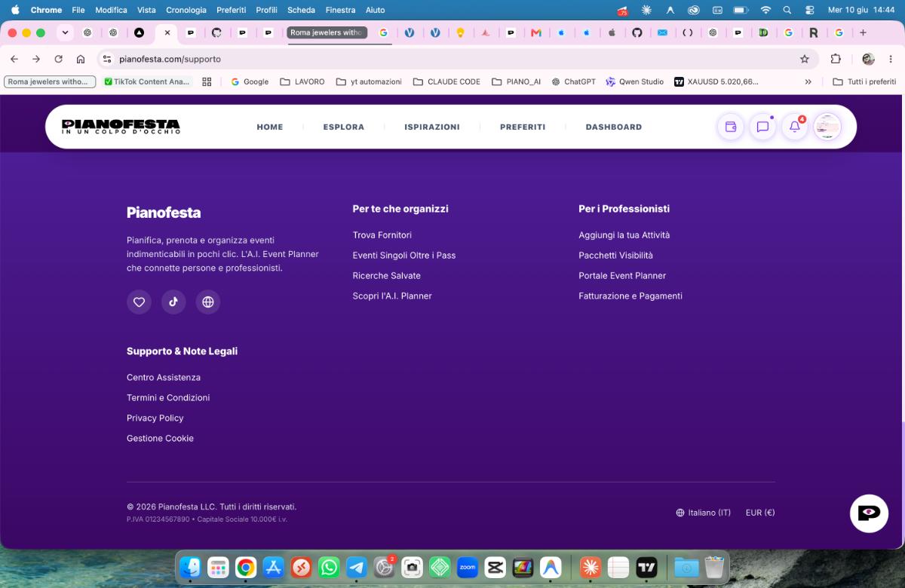This screenshot has height=588, width=905.
Task: Expand the CLAUDE CODE bookmarks folder
Action: pos(446,81)
